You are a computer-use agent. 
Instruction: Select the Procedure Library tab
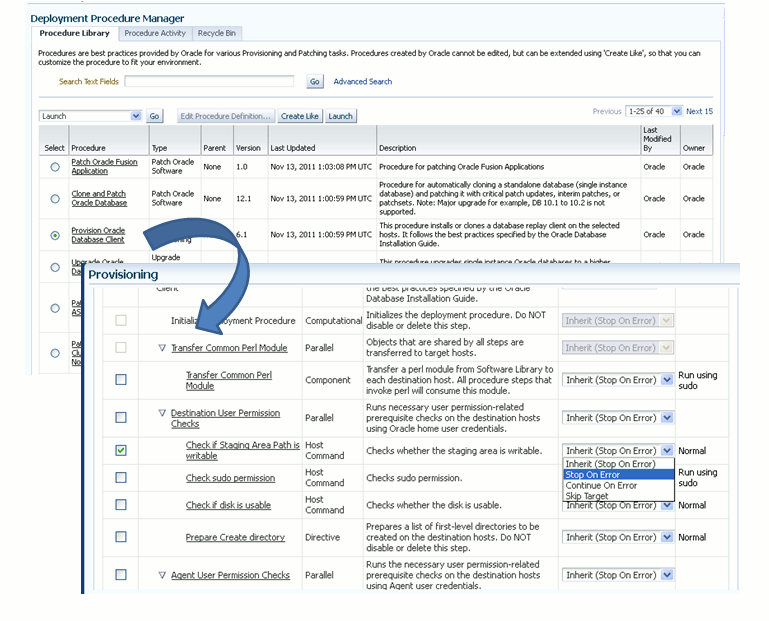tap(75, 33)
